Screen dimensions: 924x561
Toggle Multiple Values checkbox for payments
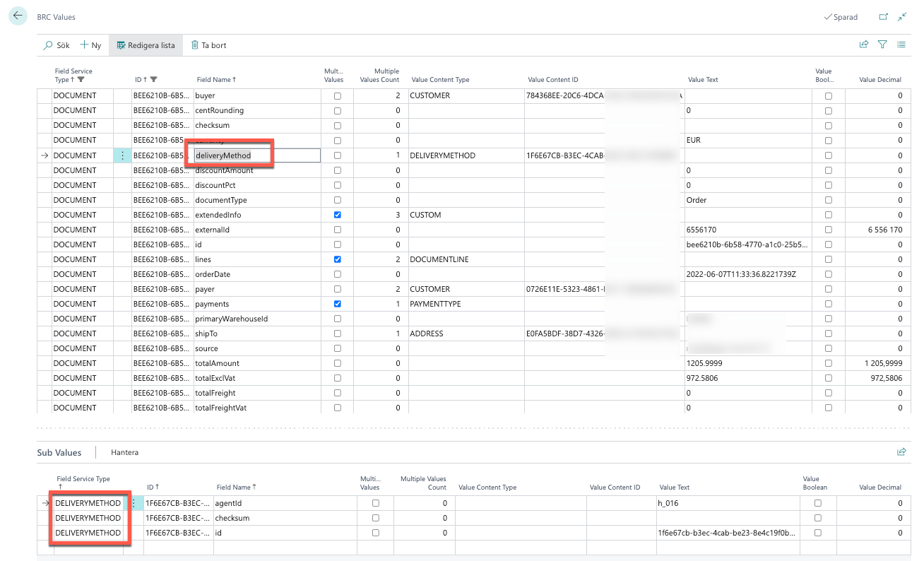pos(338,304)
